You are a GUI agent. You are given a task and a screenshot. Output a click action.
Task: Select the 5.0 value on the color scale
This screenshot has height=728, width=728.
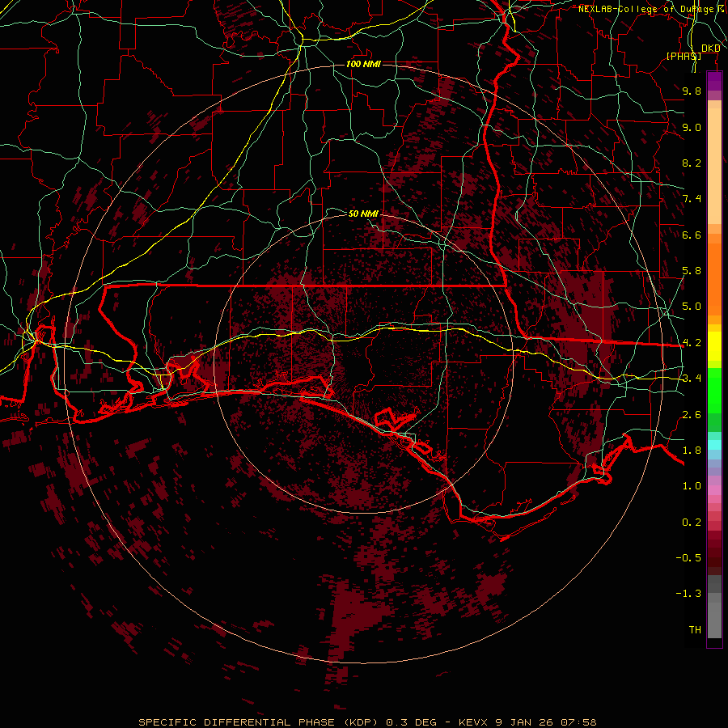coord(692,307)
